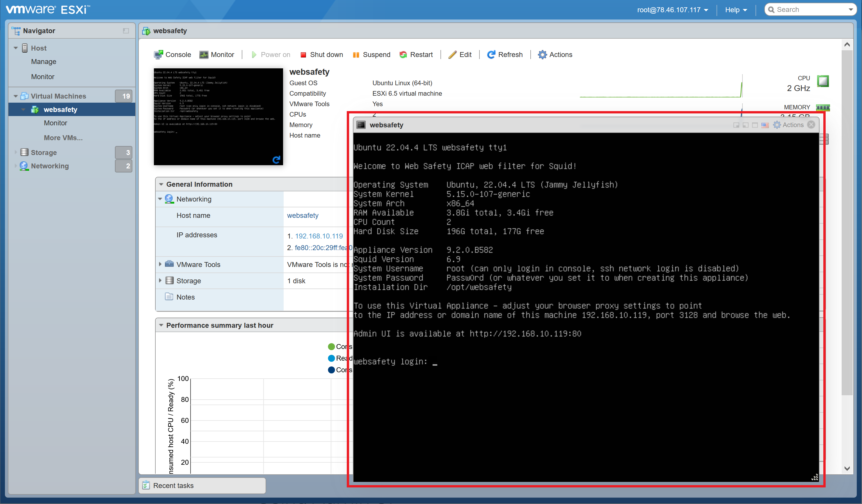Open Host Monitor in navigator
Image resolution: width=862 pixels, height=504 pixels.
pyautogui.click(x=42, y=76)
